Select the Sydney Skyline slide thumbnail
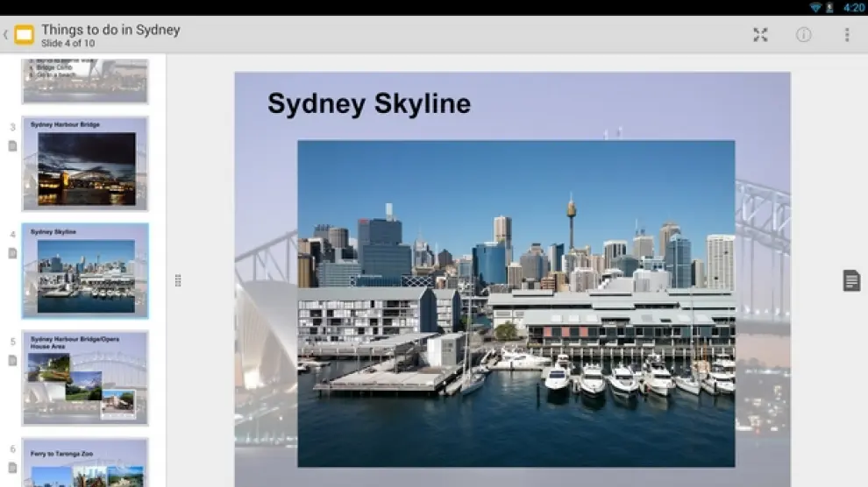This screenshot has width=868, height=487. coord(85,271)
